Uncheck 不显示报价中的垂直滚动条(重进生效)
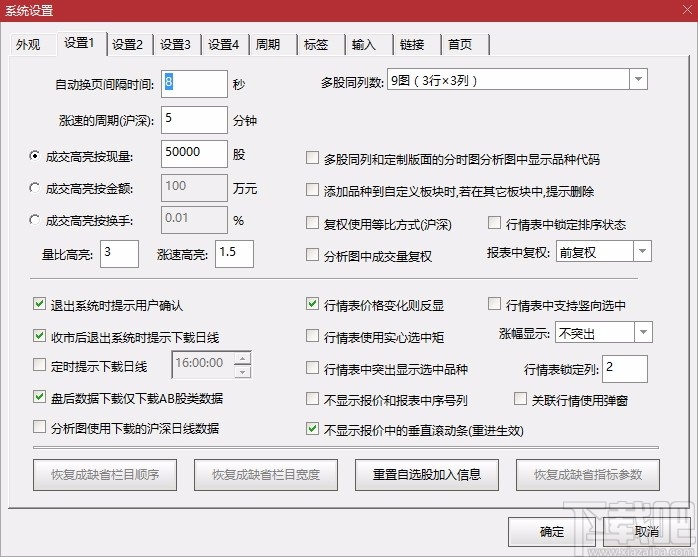Viewport: 698px width, 557px height. click(x=312, y=429)
